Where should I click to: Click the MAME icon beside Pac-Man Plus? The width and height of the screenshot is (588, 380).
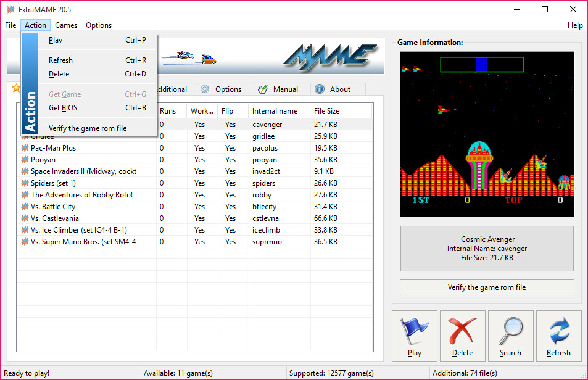coord(25,148)
